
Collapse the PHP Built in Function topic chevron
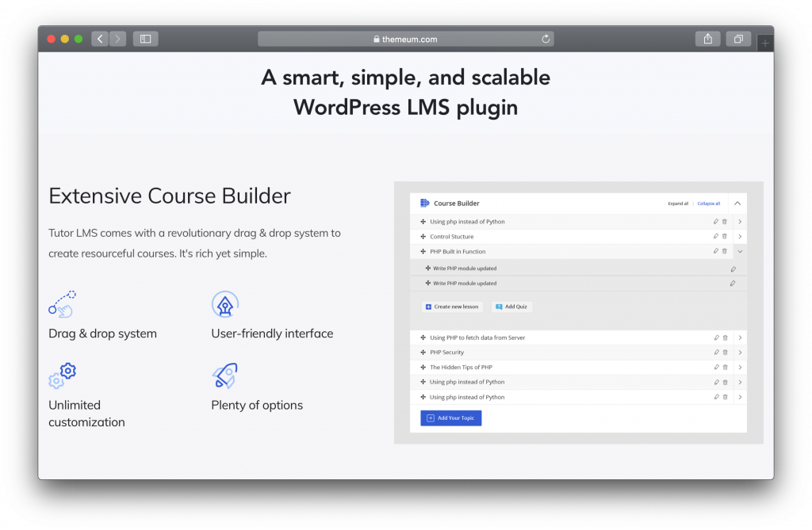740,252
